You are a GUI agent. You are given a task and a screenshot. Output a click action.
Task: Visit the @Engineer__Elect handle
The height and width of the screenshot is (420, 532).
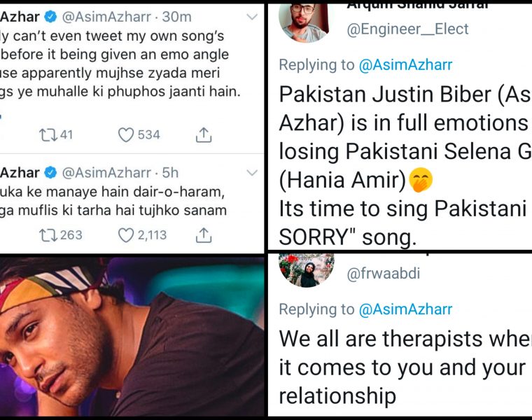tap(407, 29)
